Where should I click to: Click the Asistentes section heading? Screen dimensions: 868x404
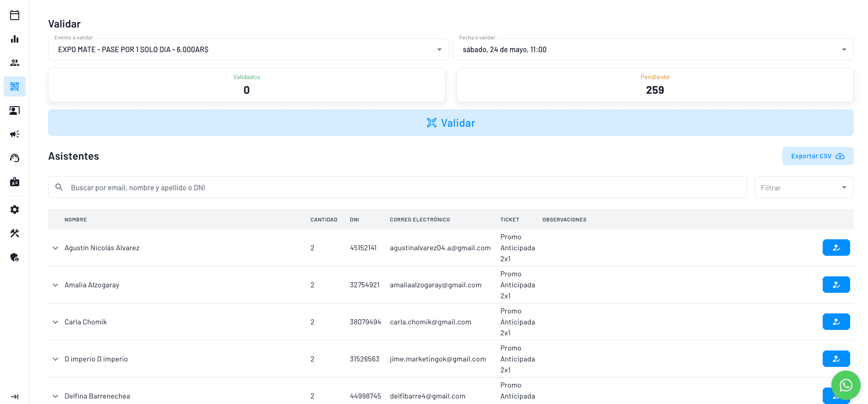(74, 156)
